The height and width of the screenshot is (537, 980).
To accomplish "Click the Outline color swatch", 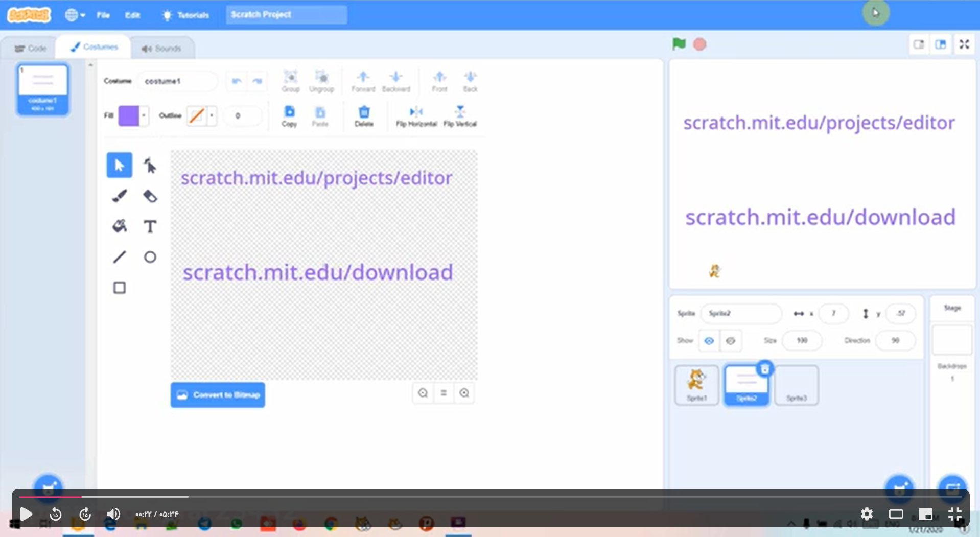I will [197, 116].
